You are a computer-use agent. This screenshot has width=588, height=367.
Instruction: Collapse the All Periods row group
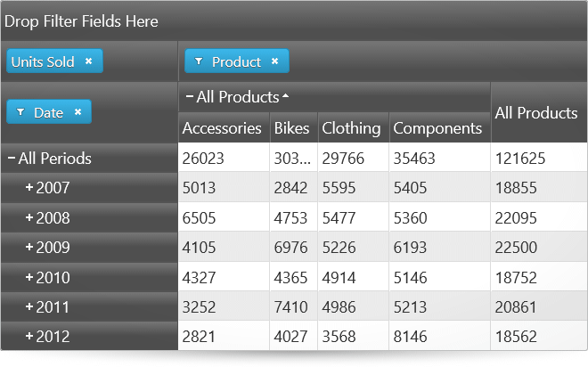[x=11, y=159]
